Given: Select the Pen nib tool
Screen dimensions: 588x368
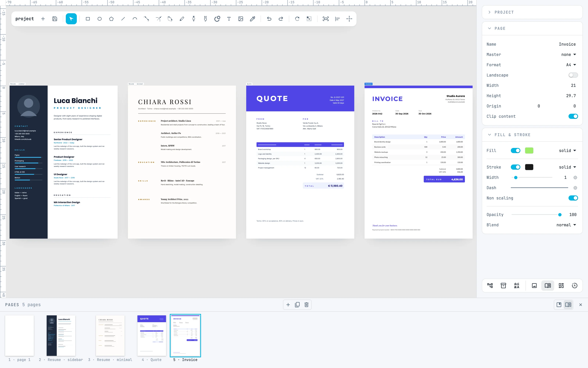Looking at the screenshot, I should (x=194, y=19).
